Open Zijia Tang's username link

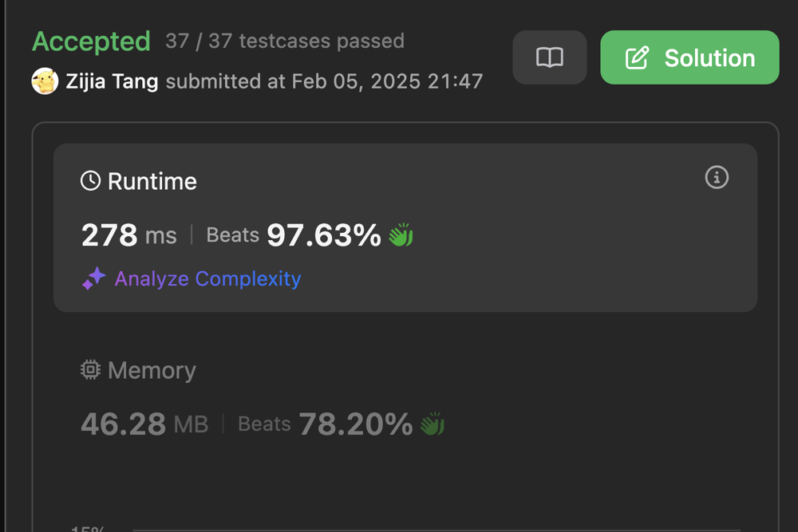point(113,81)
